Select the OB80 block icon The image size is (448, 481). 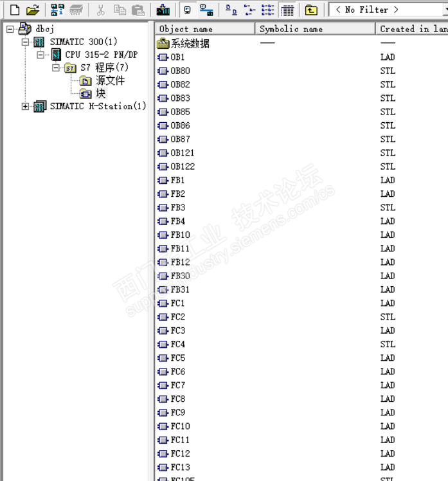tap(163, 71)
